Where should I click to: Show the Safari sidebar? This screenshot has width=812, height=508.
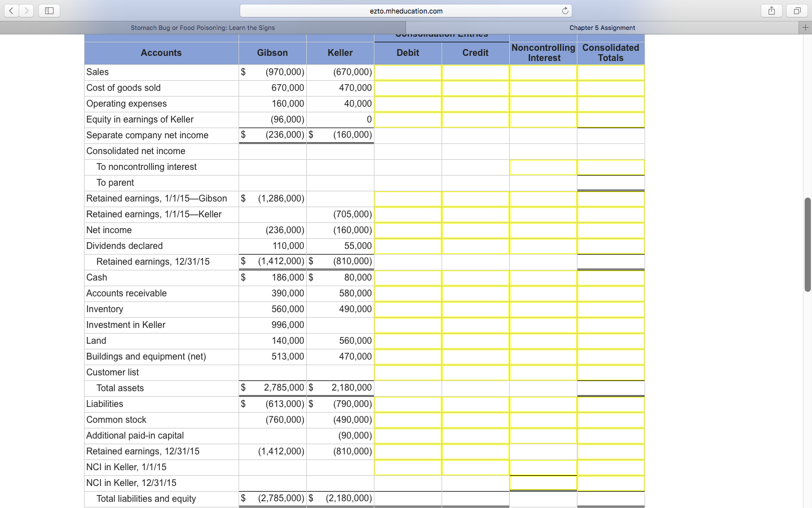click(49, 11)
